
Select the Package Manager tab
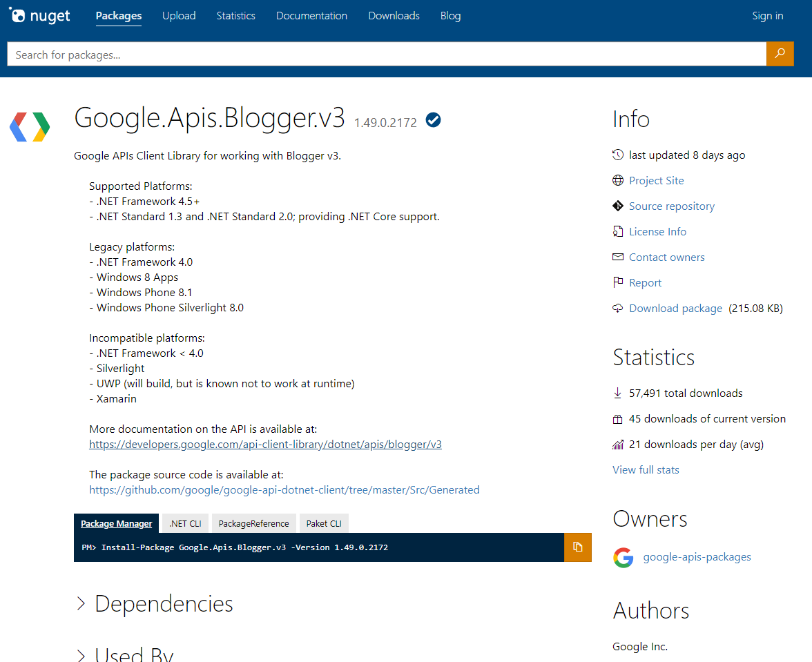tap(117, 523)
